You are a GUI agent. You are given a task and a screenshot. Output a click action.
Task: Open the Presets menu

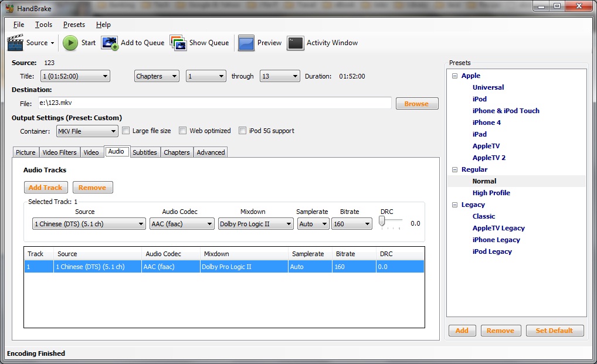point(74,25)
